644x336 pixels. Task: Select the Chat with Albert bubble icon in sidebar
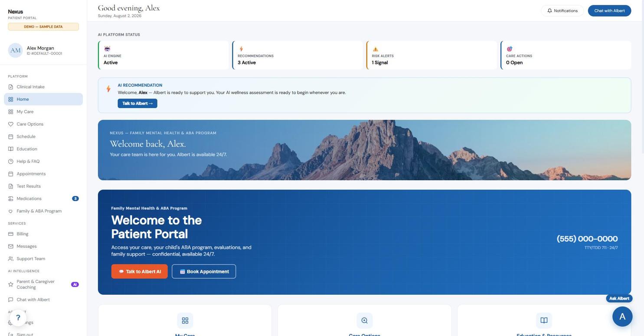coord(11,300)
